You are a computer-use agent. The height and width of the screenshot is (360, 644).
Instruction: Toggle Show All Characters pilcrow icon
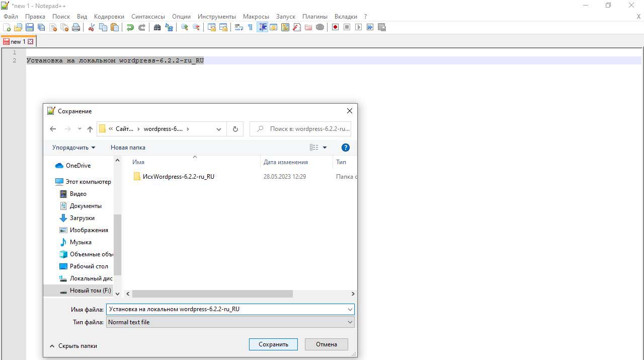click(250, 27)
